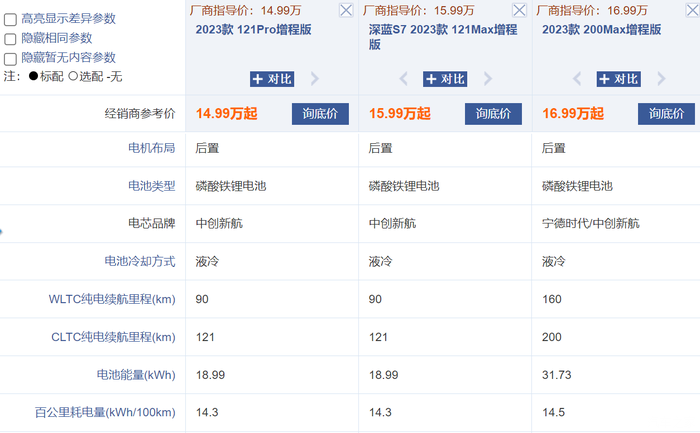
Task: Click 询底价 next to 14.99万起
Action: coord(320,114)
